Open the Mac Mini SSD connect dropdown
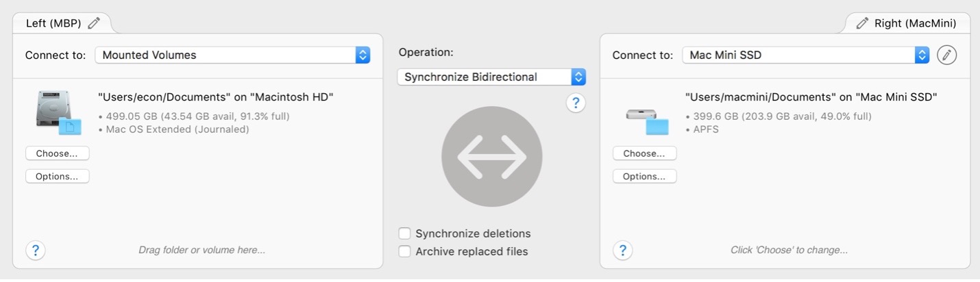This screenshot has width=980, height=282. [806, 55]
